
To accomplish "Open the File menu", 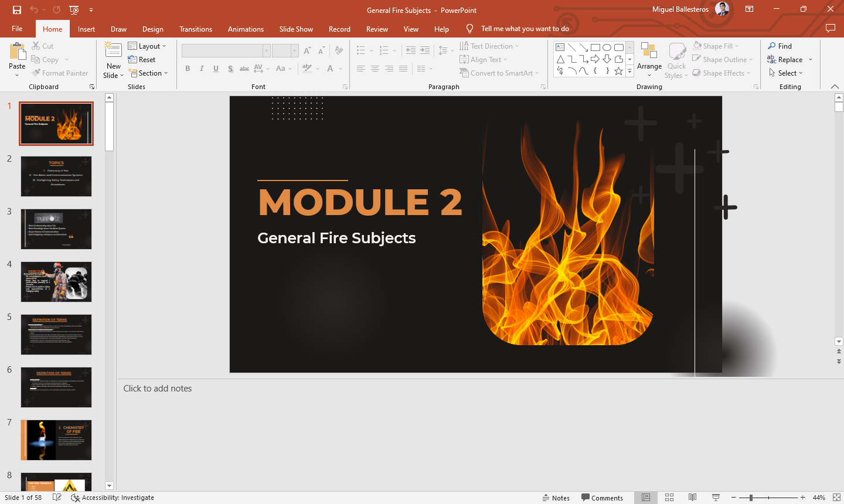I will click(17, 29).
